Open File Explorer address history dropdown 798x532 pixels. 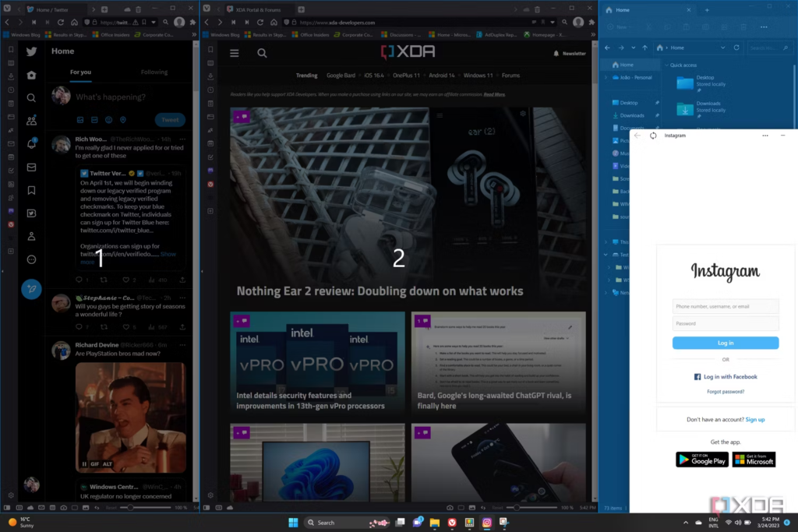coord(721,48)
